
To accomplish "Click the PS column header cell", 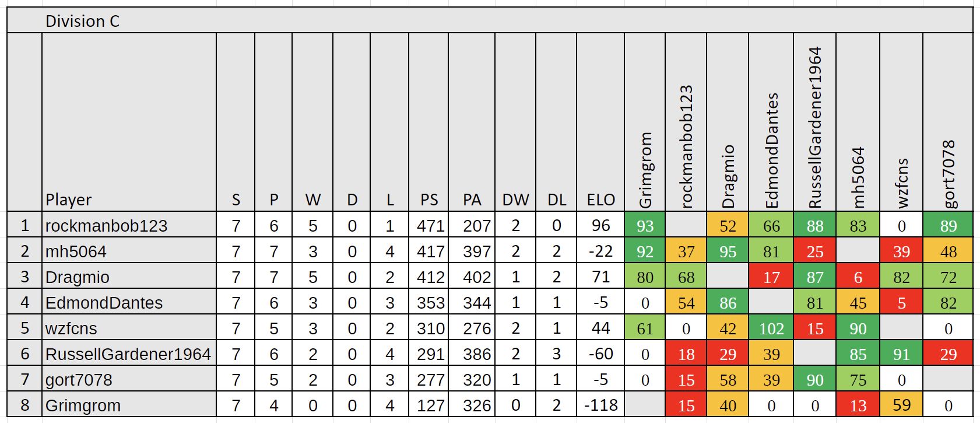I will 429,200.
